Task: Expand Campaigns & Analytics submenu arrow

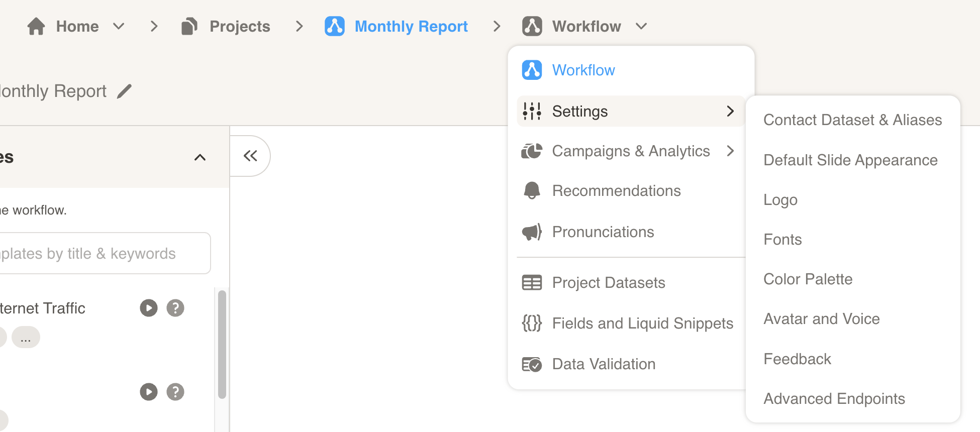Action: click(x=731, y=151)
